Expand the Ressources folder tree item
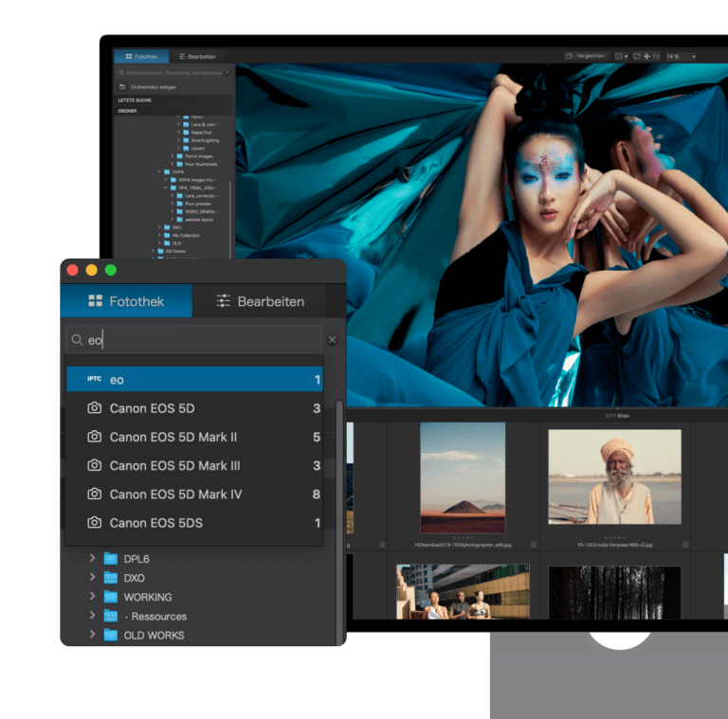The image size is (728, 719). click(x=92, y=616)
